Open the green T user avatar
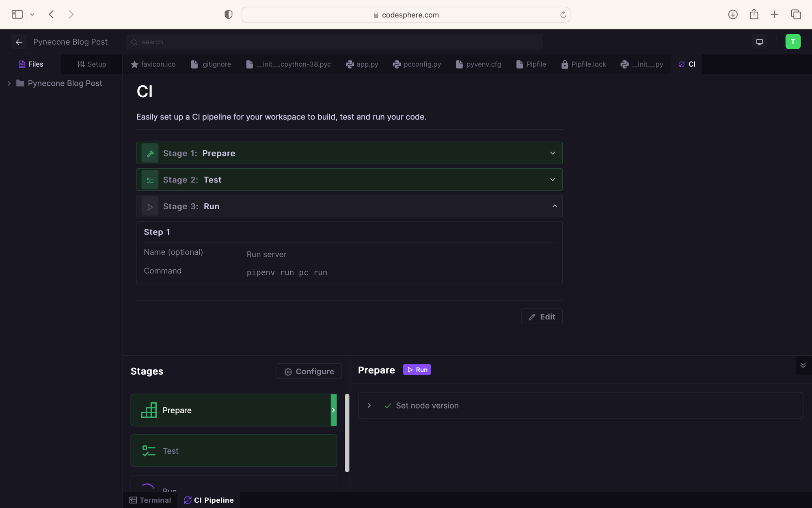The width and height of the screenshot is (812, 508). (793, 42)
